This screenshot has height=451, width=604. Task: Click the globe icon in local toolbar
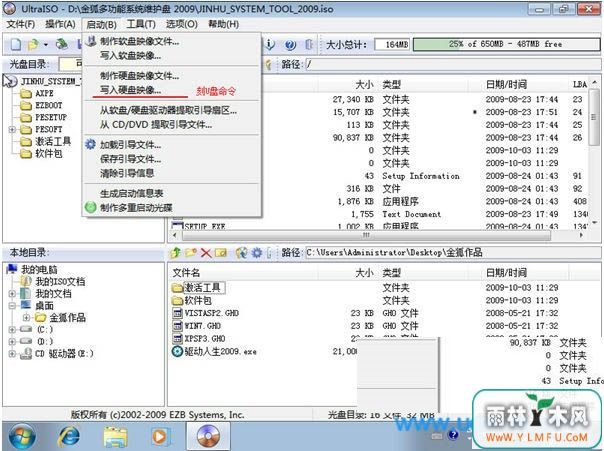(x=242, y=253)
